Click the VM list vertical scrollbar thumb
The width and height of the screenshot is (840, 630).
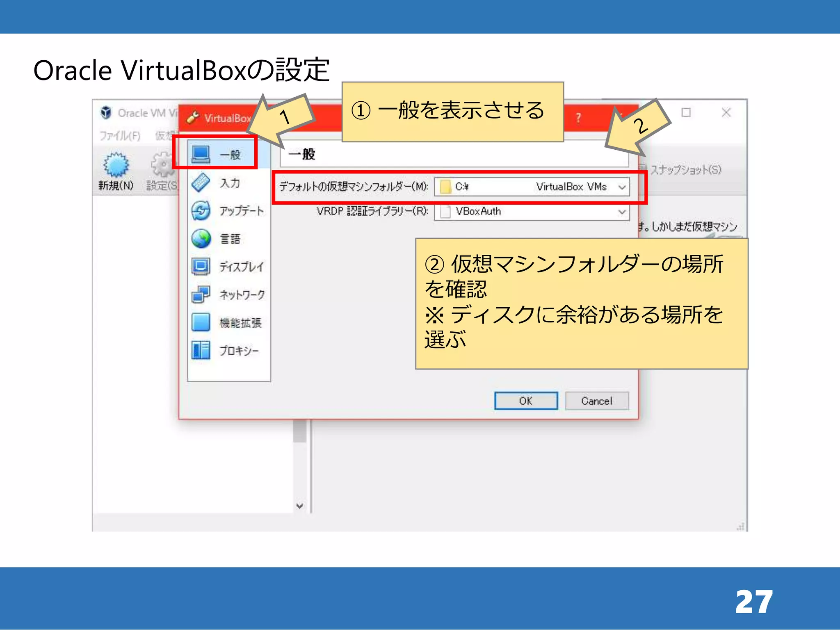coord(300,431)
